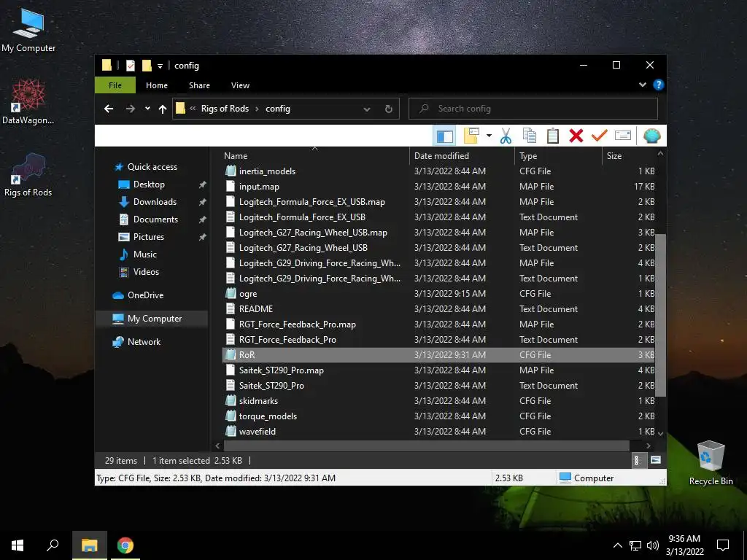The height and width of the screenshot is (560, 747).
Task: Click in the Search config box
Action: [x=533, y=109]
